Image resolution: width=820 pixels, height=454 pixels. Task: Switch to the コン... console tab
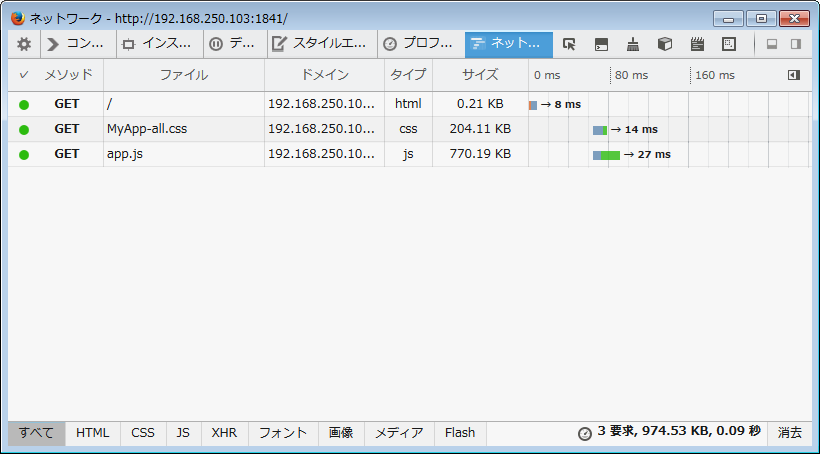pos(78,44)
